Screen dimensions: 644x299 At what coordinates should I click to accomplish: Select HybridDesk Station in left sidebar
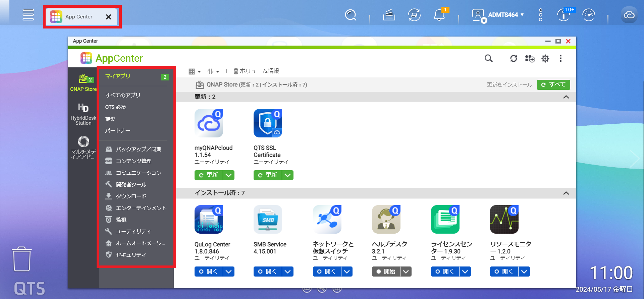[x=83, y=114]
